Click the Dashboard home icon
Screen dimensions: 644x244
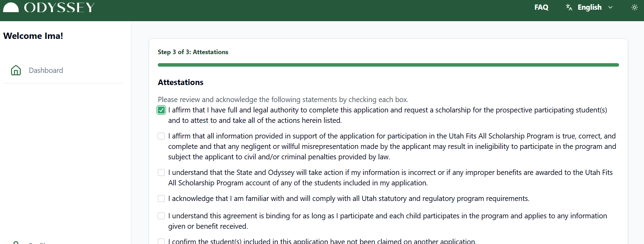click(x=16, y=70)
